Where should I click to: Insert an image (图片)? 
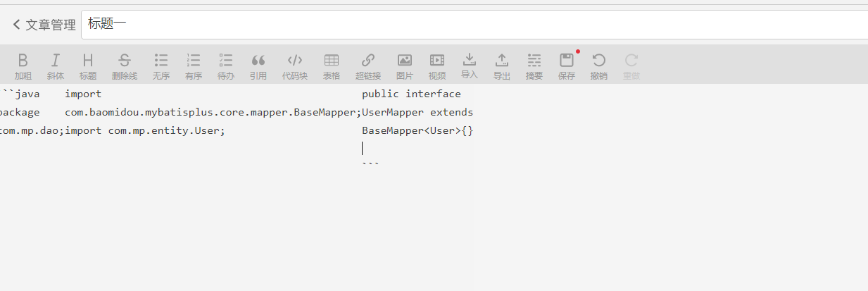405,67
